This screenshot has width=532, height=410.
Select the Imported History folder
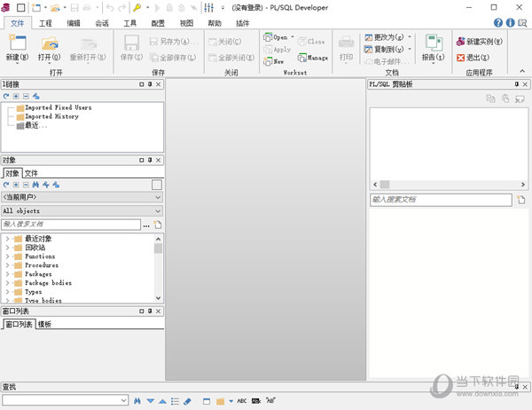(x=48, y=116)
